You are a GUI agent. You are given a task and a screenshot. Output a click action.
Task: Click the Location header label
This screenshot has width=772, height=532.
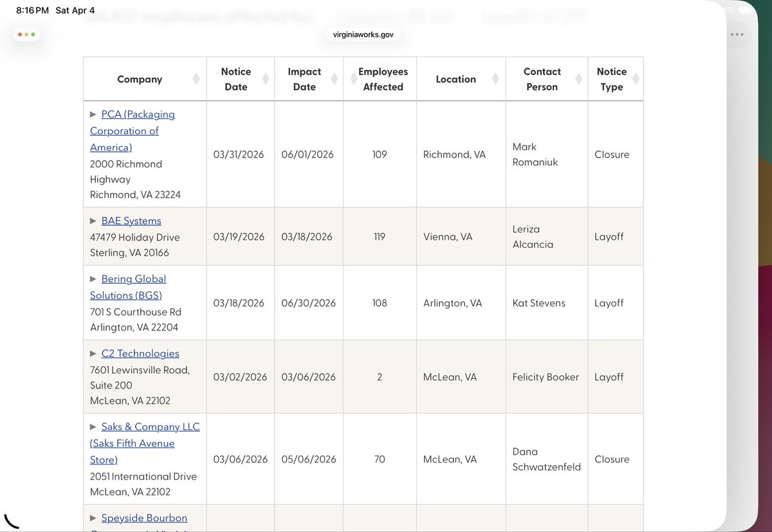pyautogui.click(x=456, y=79)
